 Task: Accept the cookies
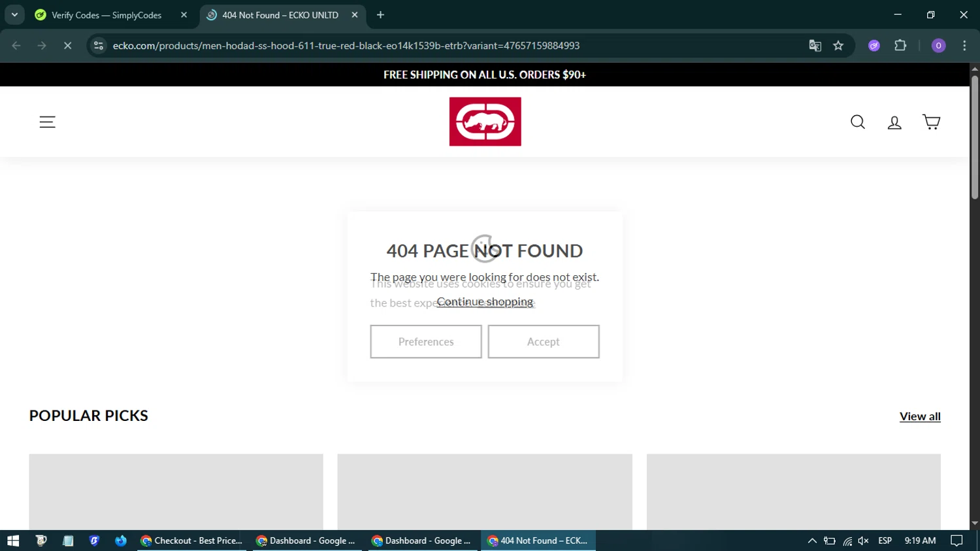[x=544, y=342]
